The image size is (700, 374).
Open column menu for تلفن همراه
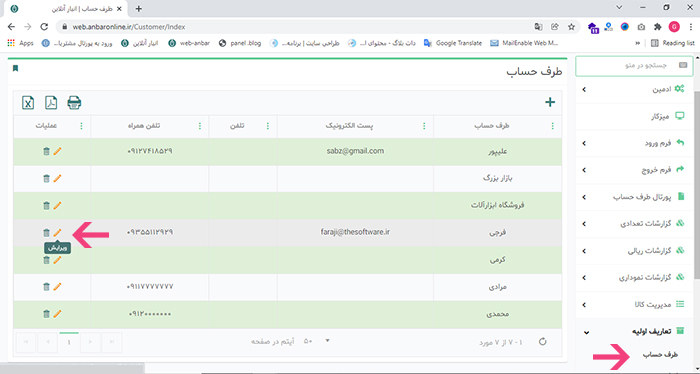pos(200,126)
